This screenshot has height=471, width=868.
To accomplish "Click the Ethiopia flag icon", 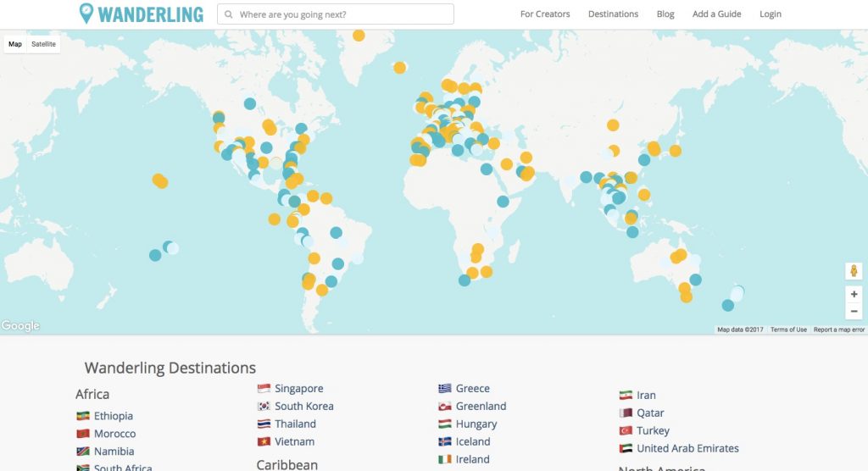I will [x=83, y=416].
